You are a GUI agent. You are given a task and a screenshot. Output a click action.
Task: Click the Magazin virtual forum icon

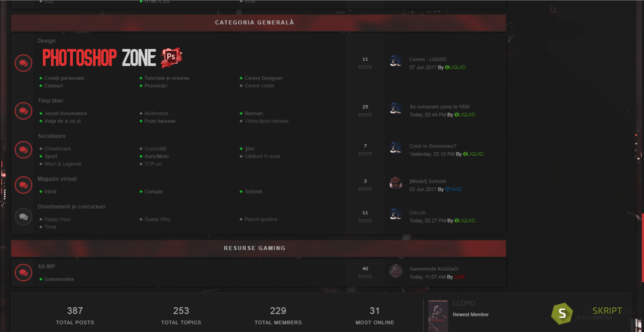pos(23,185)
